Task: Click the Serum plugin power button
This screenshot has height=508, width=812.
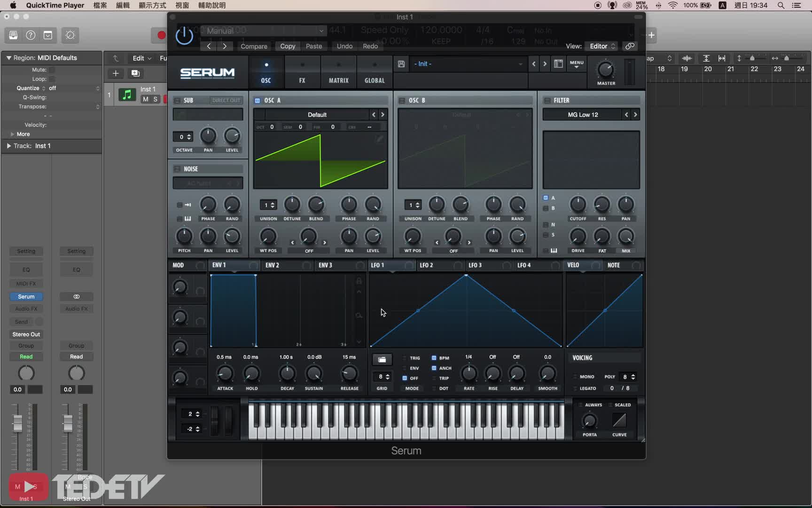Action: 184,36
